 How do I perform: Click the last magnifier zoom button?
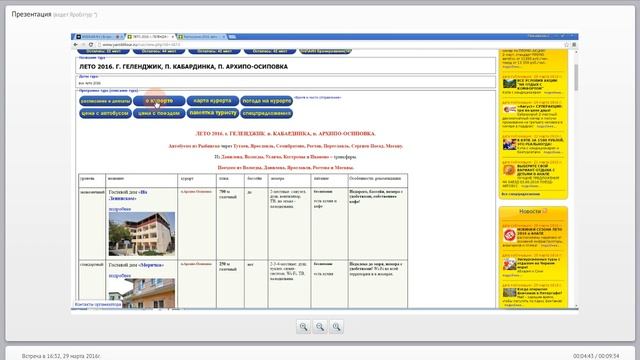pos(336,327)
